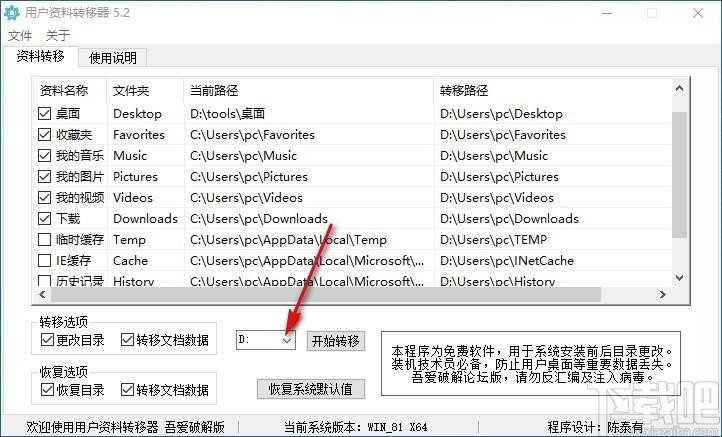
Task: Select the C:\Users\pc\Music path cell
Action: pyautogui.click(x=309, y=155)
